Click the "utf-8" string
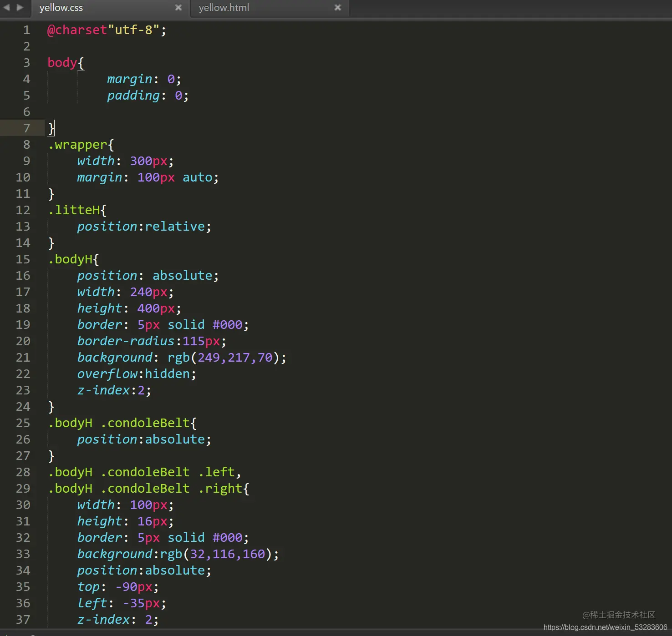This screenshot has width=672, height=636. point(133,30)
